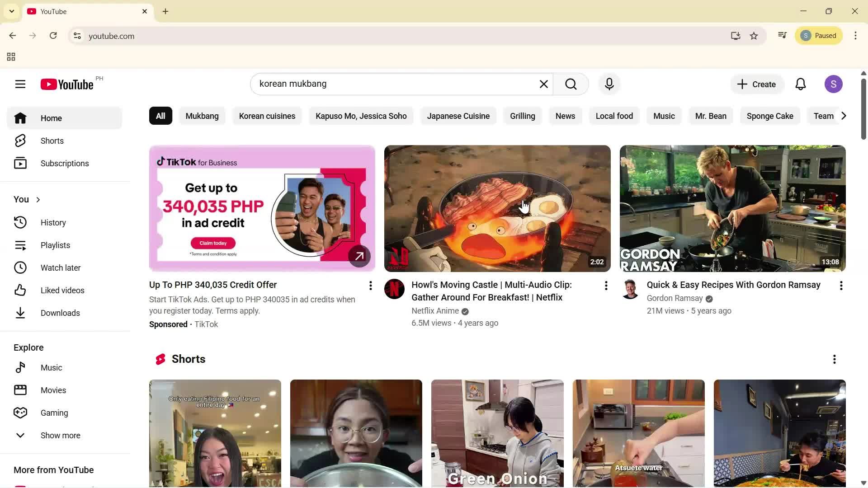The image size is (868, 488).
Task: Start voice search with the microphone
Action: [x=609, y=84]
